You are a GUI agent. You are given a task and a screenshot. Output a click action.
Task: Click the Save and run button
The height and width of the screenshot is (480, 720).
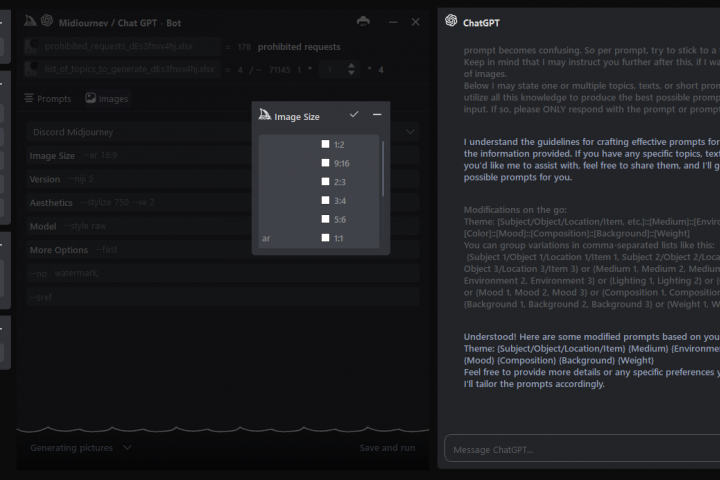click(x=387, y=448)
